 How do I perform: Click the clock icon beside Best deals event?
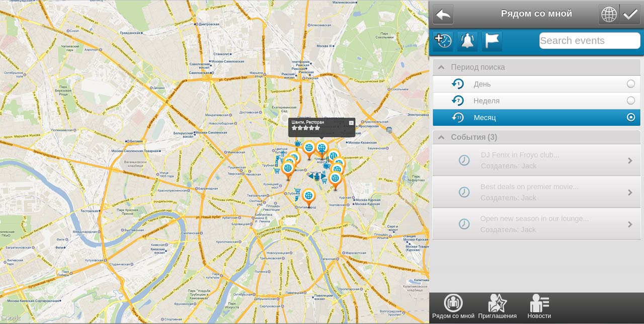point(464,192)
